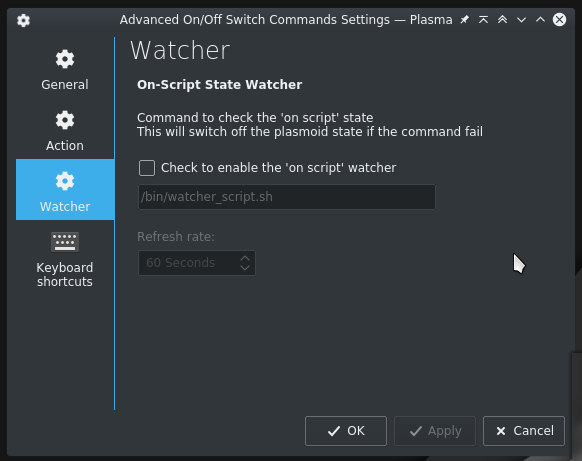Enable the 'on script' watcher checkbox
This screenshot has width=582, height=461.
coord(147,168)
